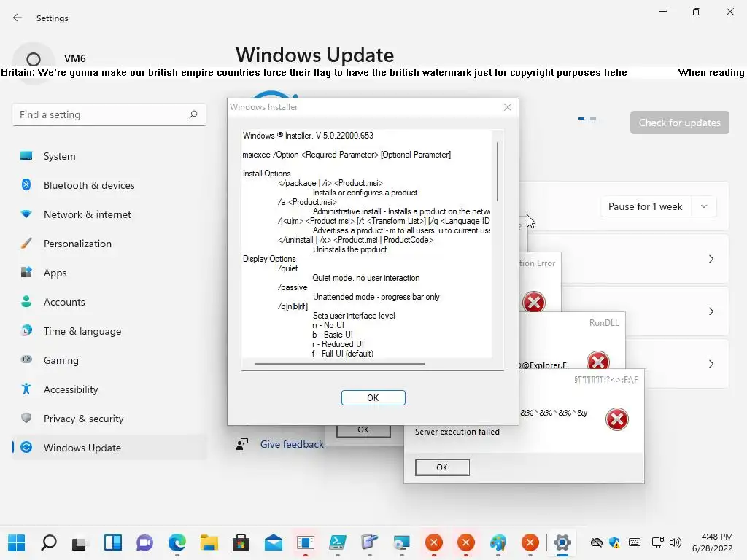Screen dimensions: 747x560
Task: Open Network & internet category
Action: 109,214
